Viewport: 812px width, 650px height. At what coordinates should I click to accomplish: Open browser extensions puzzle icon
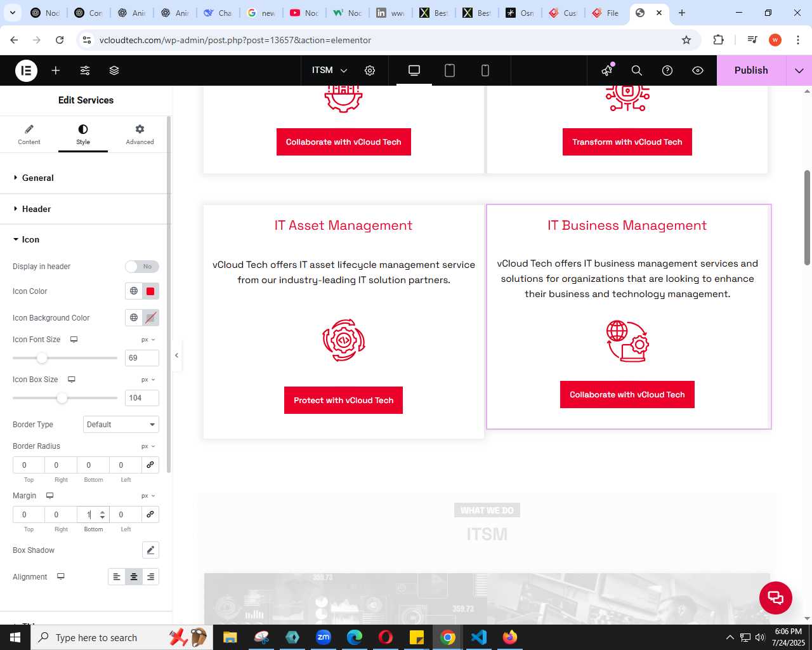(718, 40)
